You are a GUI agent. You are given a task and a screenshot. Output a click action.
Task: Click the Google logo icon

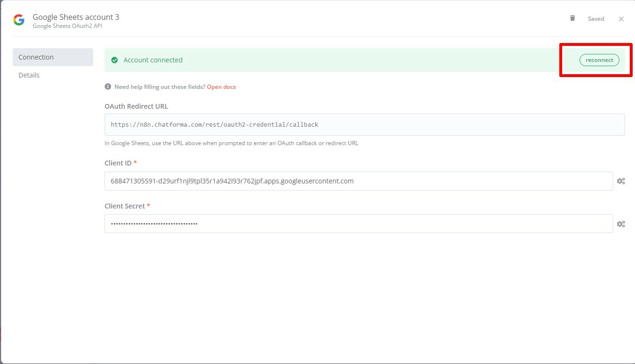[19, 20]
